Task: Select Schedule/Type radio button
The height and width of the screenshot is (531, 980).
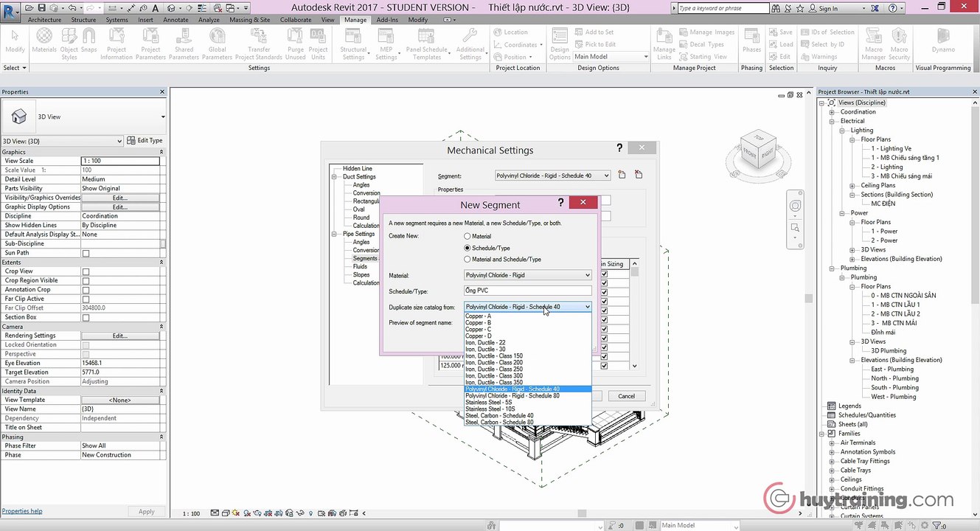Action: click(x=467, y=248)
